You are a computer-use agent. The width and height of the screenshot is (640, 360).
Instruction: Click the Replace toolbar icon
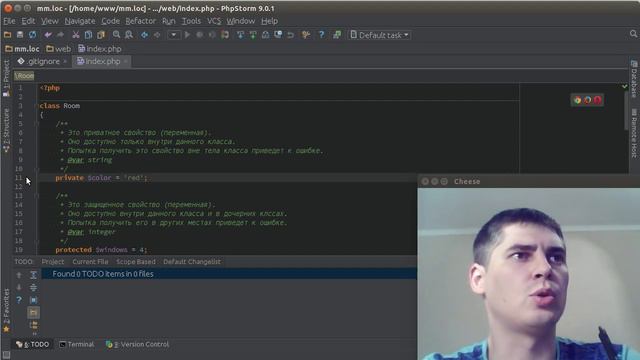(x=129, y=35)
